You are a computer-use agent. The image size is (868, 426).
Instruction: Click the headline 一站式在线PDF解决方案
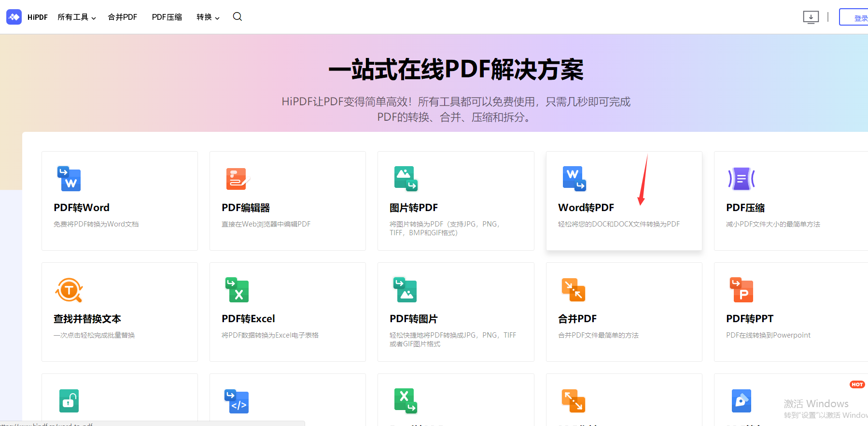click(456, 70)
